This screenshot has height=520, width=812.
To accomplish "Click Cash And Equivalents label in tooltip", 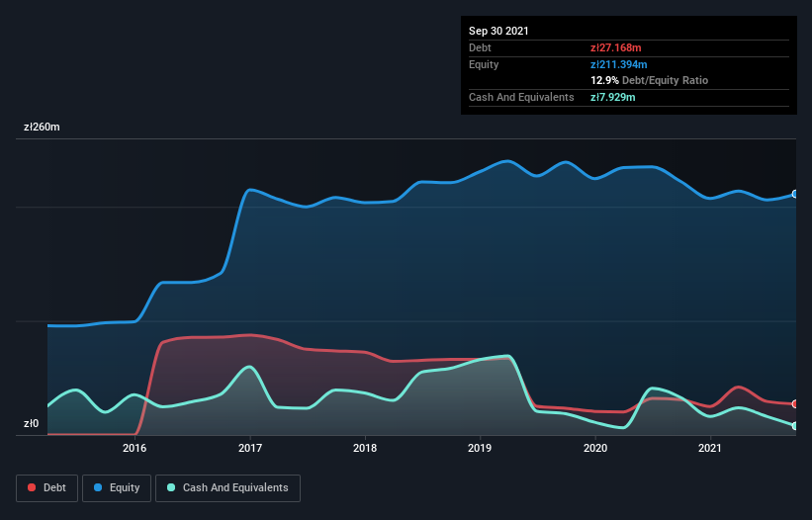I will [x=521, y=97].
